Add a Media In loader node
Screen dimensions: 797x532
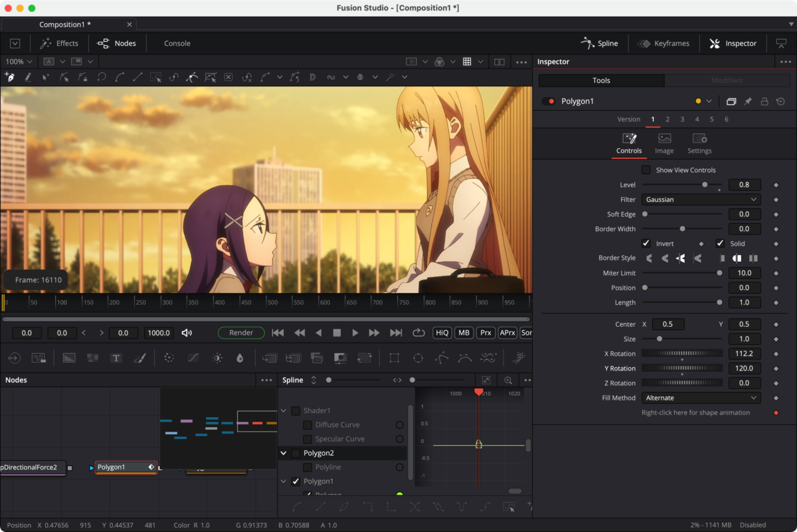coord(14,358)
